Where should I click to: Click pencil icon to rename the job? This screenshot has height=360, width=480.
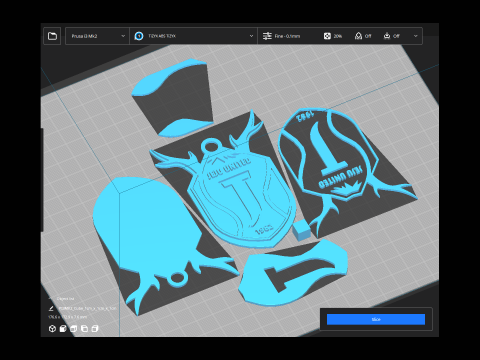click(x=51, y=308)
